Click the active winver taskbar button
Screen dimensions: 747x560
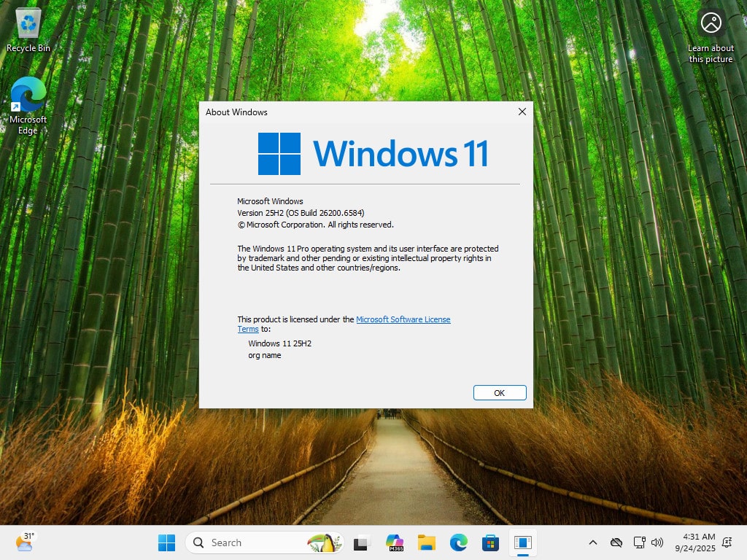522,542
